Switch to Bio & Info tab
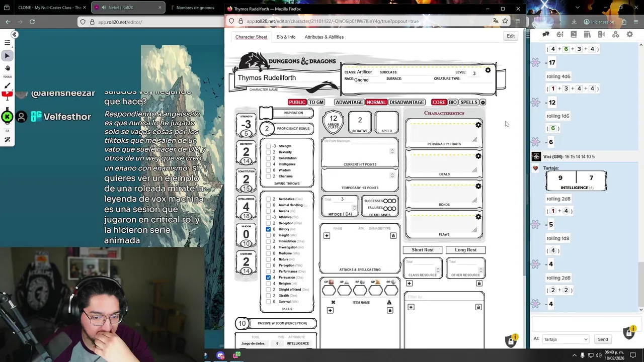Viewport: 644px width, 362px height. [286, 37]
